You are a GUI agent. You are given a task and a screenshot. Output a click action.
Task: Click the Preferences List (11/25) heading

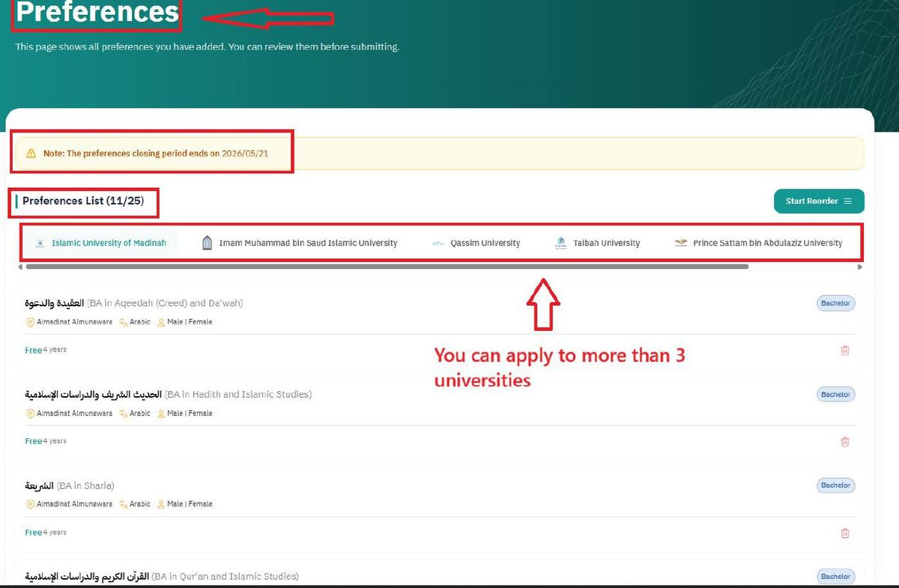pyautogui.click(x=83, y=201)
